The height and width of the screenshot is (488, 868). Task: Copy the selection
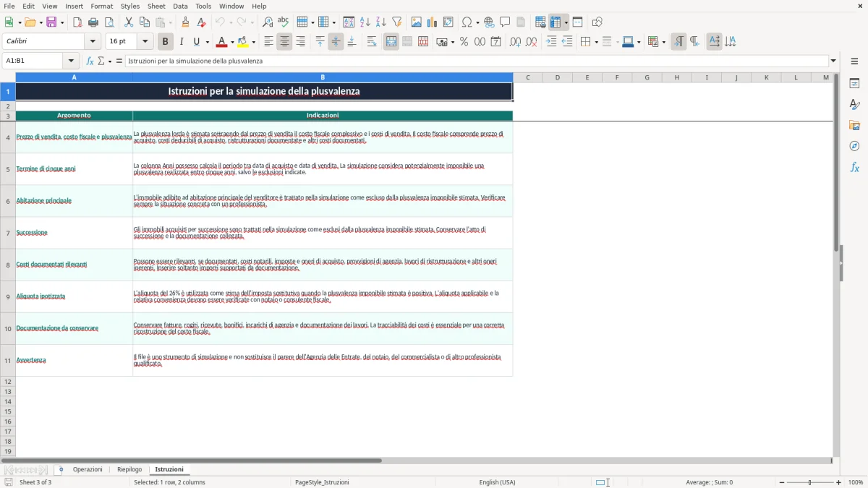pyautogui.click(x=145, y=22)
